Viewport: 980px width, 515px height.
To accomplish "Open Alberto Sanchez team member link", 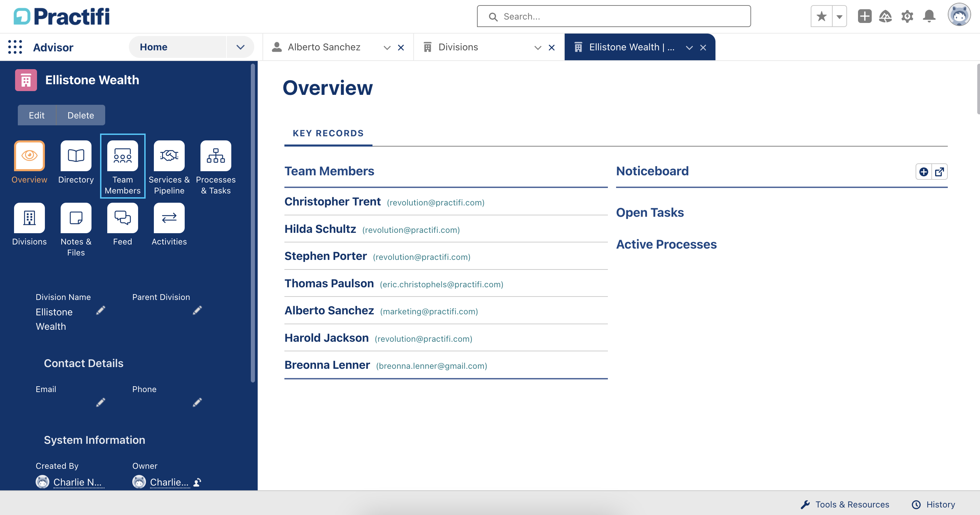I will 329,311.
